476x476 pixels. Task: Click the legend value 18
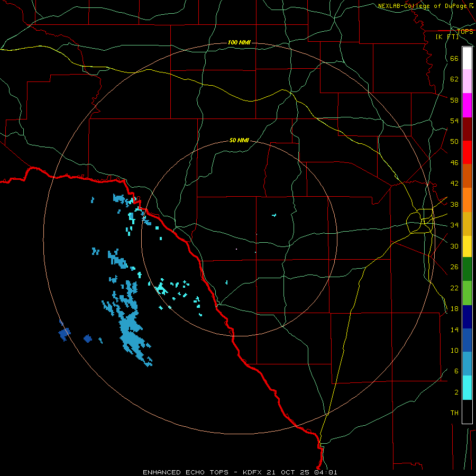[454, 309]
